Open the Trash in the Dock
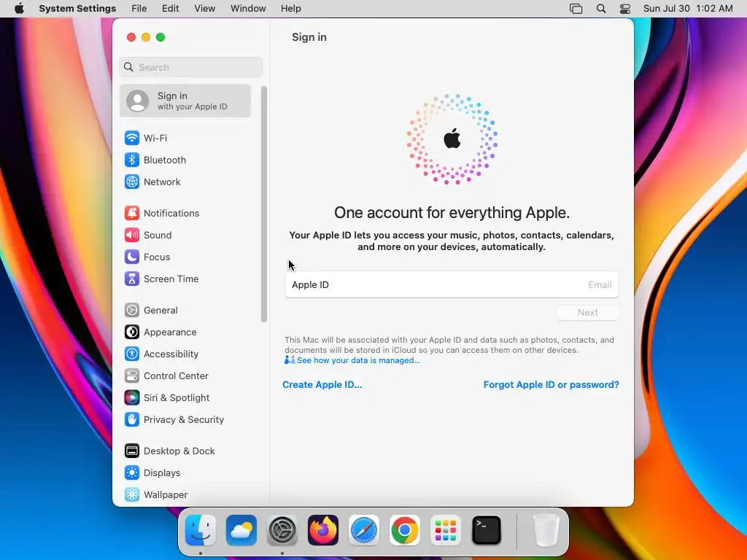This screenshot has width=747, height=560. 546,530
